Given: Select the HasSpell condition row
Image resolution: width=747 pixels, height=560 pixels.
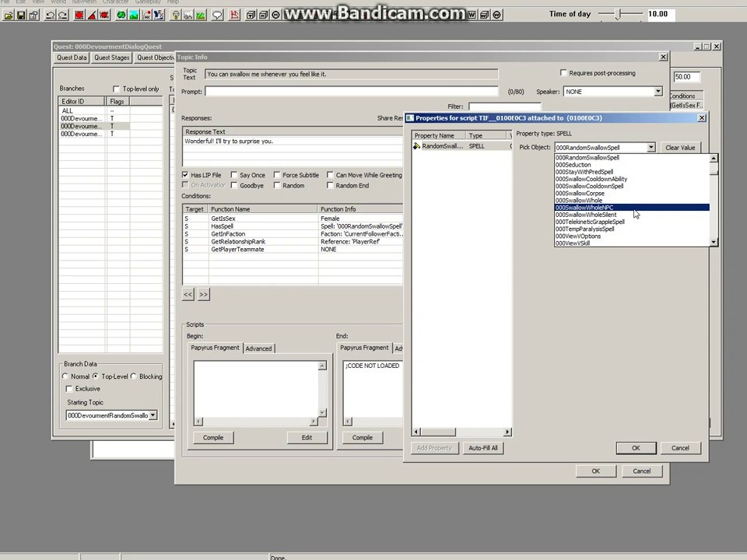Looking at the screenshot, I should pos(293,226).
